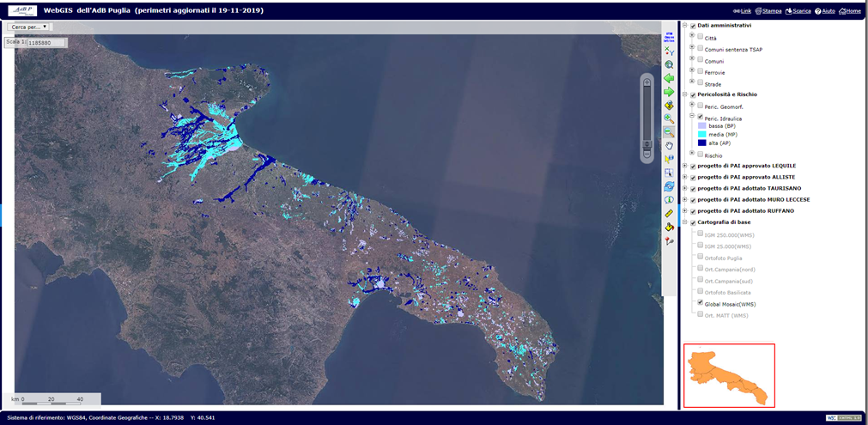Expand the PAI adottato TAURISANO node
The image size is (868, 425).
(685, 188)
